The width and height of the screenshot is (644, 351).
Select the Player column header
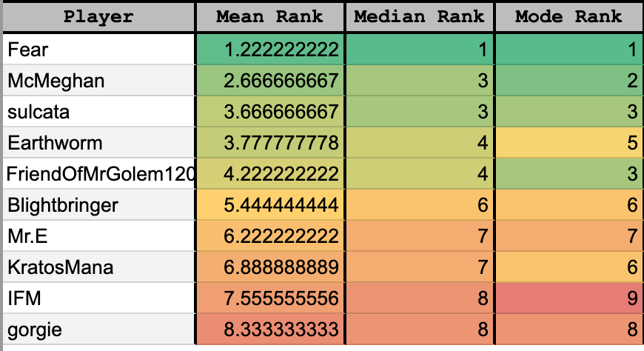coord(98,17)
